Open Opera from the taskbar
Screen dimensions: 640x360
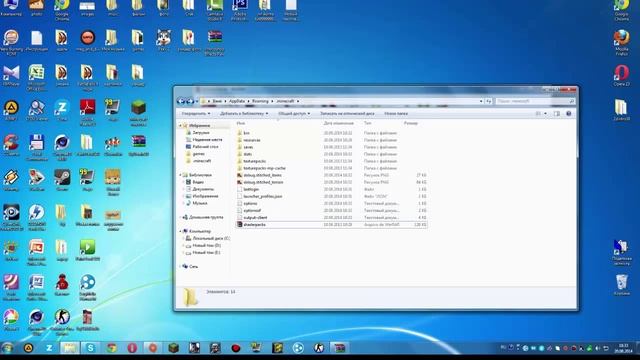132,348
